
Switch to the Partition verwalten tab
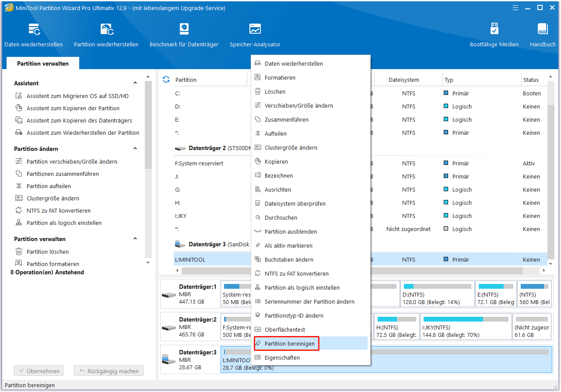43,63
